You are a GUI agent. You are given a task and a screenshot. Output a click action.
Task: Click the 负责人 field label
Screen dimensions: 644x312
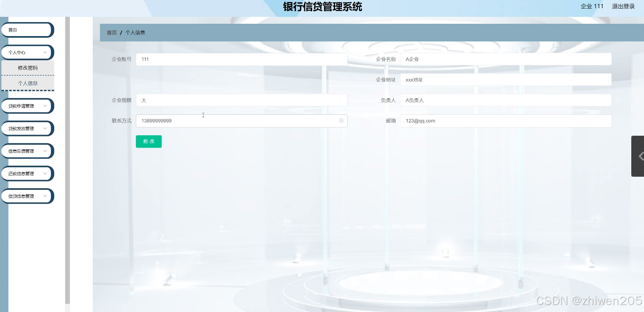point(388,100)
